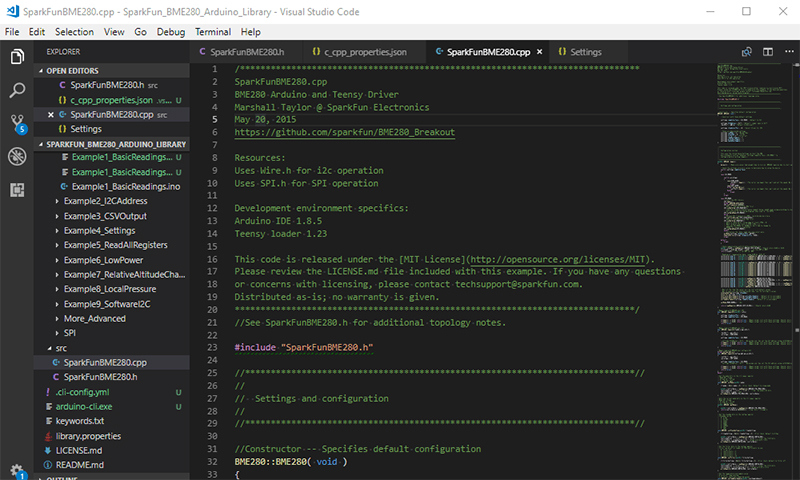The width and height of the screenshot is (800, 480).
Task: Open the Search view in activity bar
Action: point(17,91)
